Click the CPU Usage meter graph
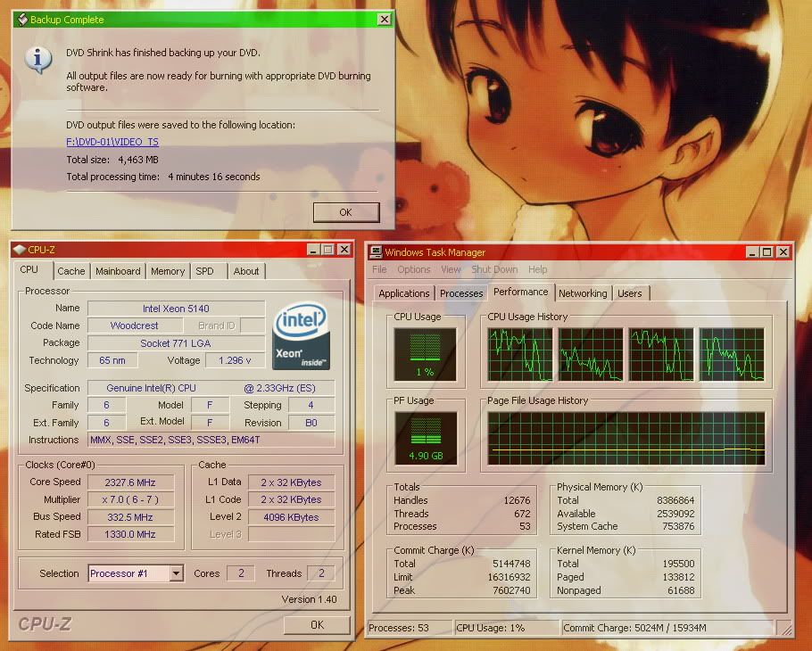The height and width of the screenshot is (651, 812). (x=425, y=354)
